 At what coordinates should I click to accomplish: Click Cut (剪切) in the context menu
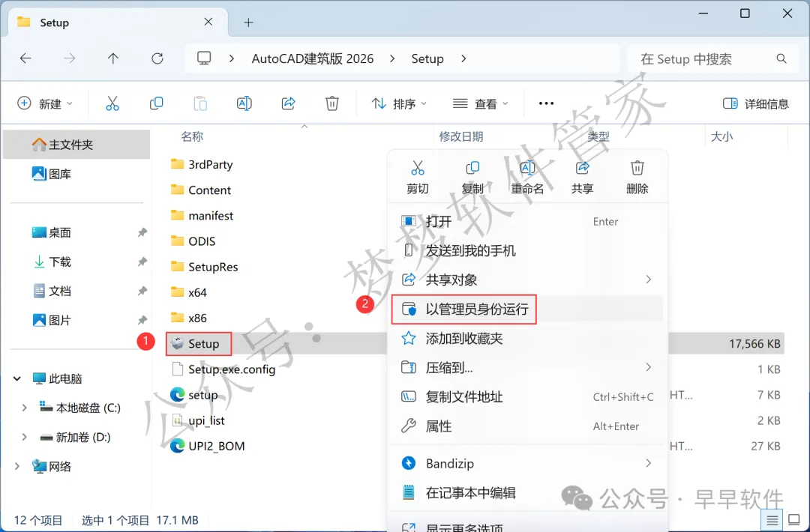[418, 178]
